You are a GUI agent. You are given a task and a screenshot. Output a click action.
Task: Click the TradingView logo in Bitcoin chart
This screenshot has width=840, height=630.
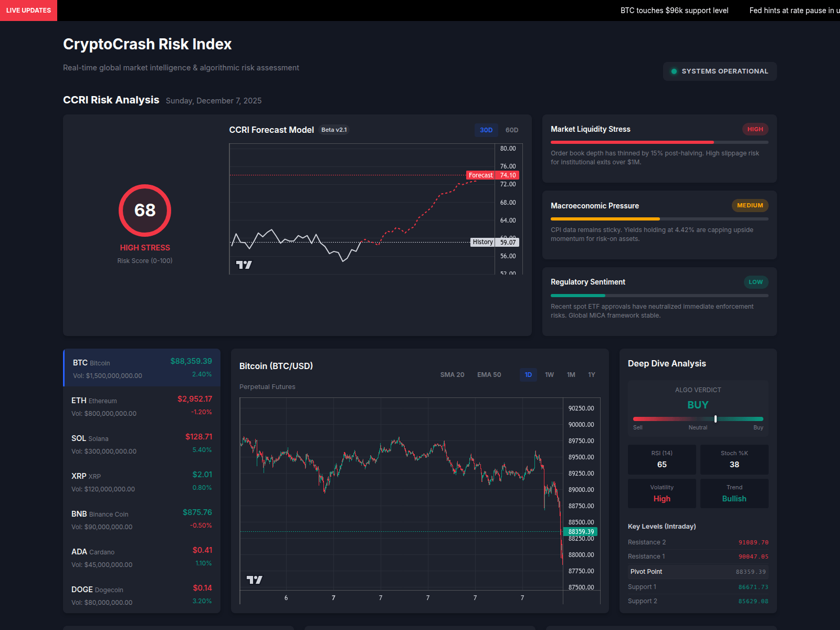255,580
